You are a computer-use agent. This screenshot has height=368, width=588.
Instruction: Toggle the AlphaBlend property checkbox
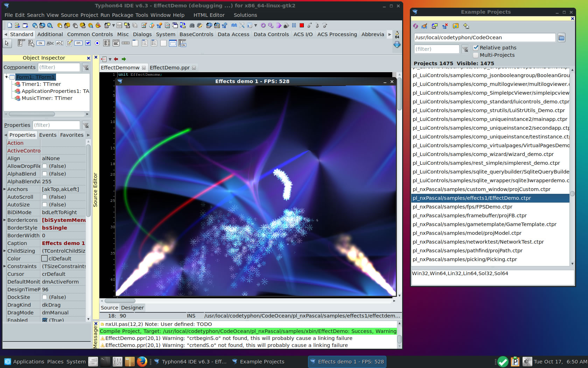tap(45, 174)
